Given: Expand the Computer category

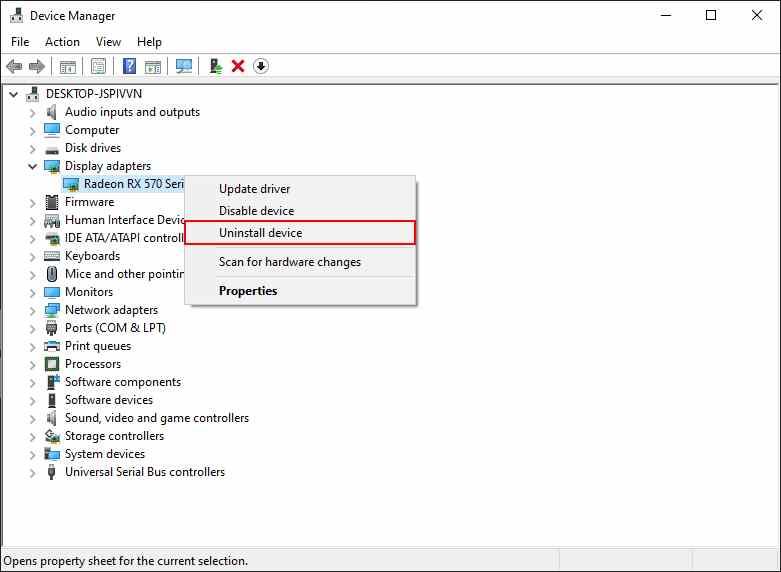Looking at the screenshot, I should (33, 131).
